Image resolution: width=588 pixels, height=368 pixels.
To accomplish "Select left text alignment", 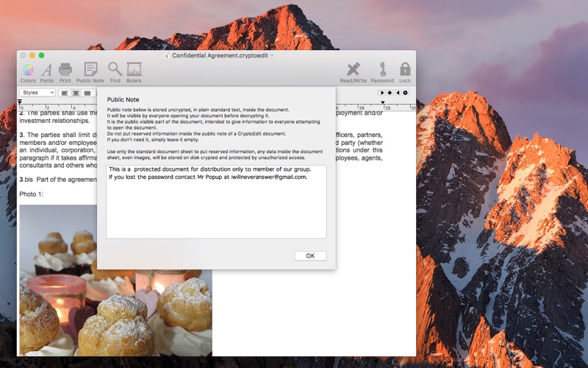I will pyautogui.click(x=65, y=93).
